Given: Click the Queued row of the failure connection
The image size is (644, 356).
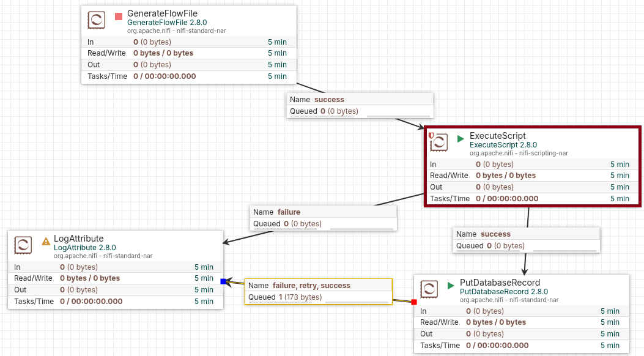Looking at the screenshot, I should (324, 224).
